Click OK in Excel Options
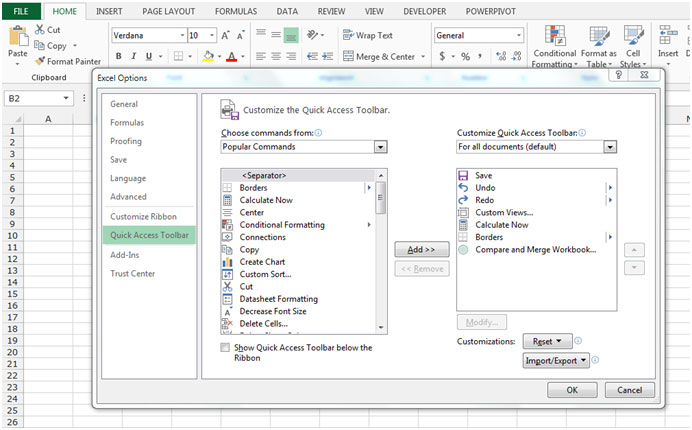This screenshot has height=430, width=692. (572, 390)
